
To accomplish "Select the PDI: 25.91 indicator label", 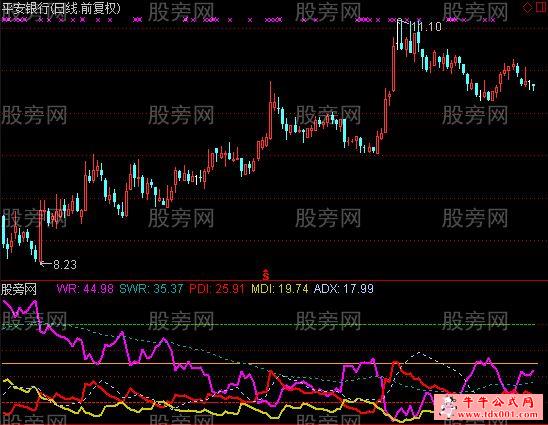I will point(217,289).
